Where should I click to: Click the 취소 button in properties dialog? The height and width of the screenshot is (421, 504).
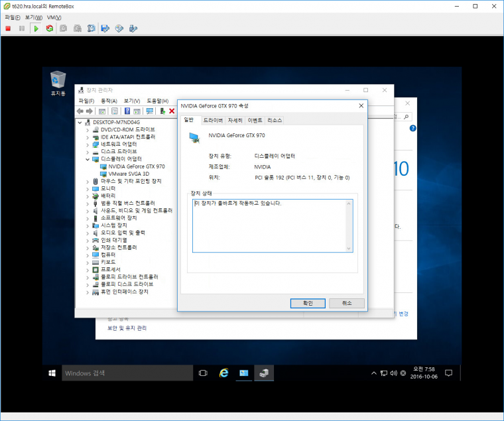[347, 303]
